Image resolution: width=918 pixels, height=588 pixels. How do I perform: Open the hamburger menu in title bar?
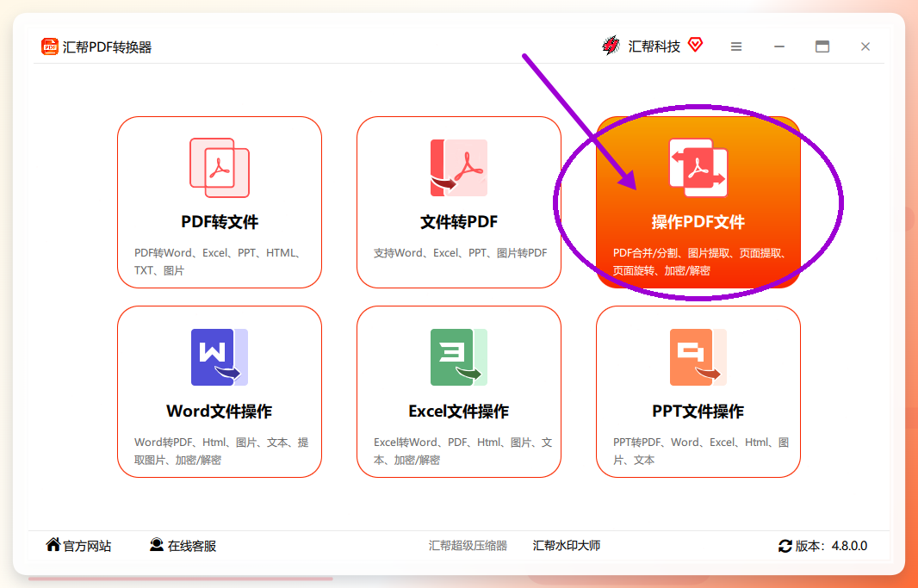736,46
